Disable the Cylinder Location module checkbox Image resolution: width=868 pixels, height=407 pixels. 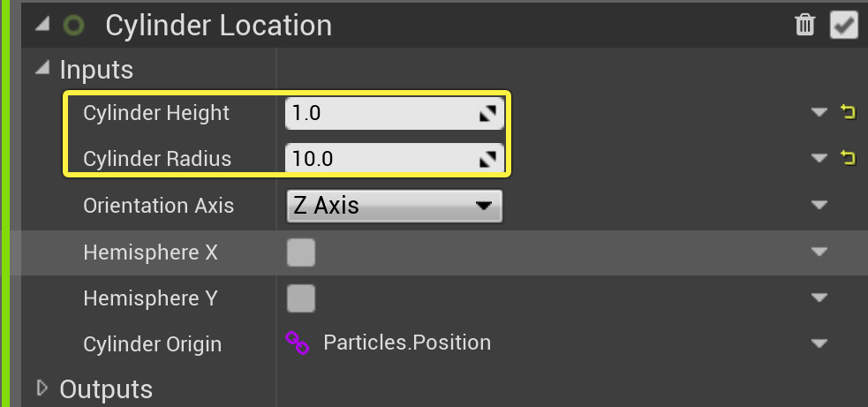(x=844, y=25)
